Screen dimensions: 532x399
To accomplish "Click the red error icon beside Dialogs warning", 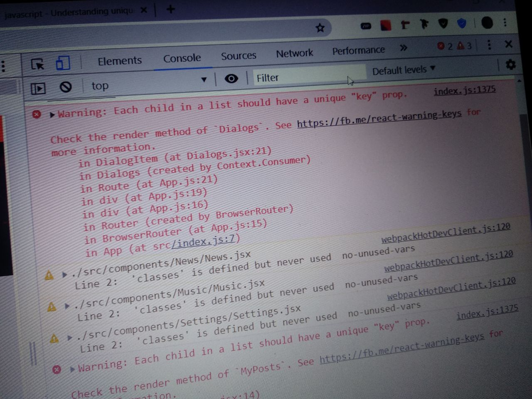I will (x=37, y=114).
